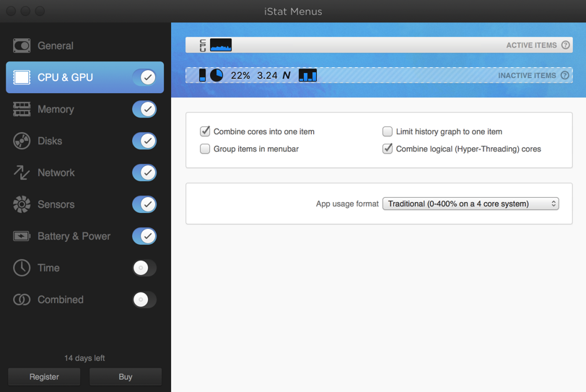Select the vertical CPU label in active items
This screenshot has height=392, width=586.
(203, 45)
